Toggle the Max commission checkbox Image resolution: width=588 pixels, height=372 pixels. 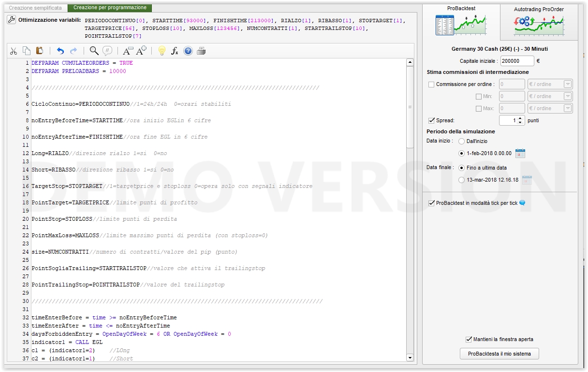click(x=479, y=108)
